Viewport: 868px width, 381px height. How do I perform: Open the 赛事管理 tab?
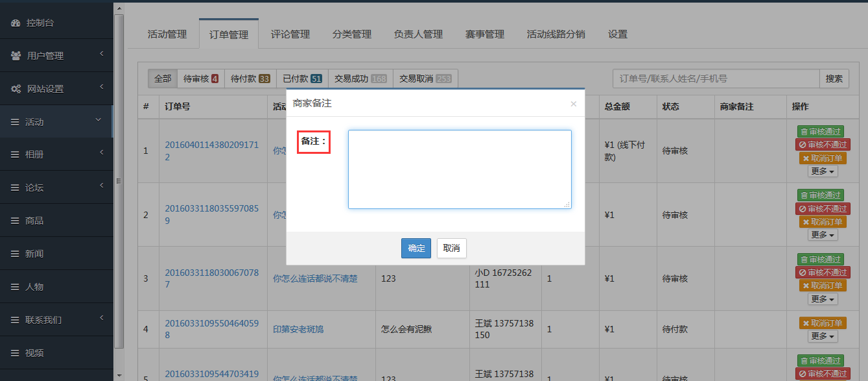[x=485, y=34]
